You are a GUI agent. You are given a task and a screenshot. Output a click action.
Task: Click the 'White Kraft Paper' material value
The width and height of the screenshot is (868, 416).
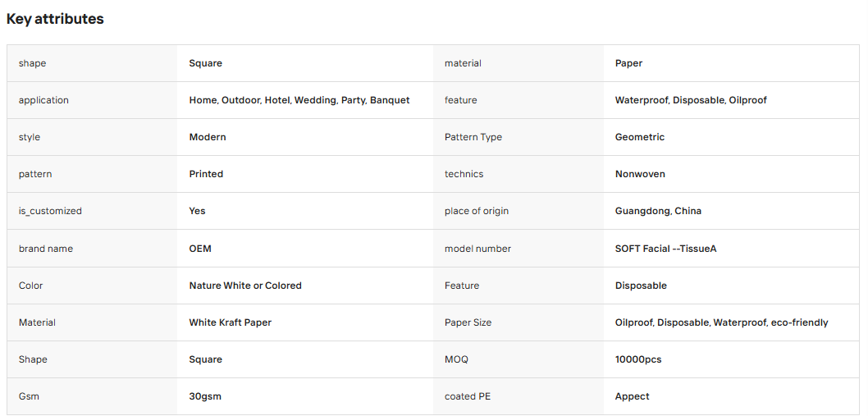pos(231,322)
